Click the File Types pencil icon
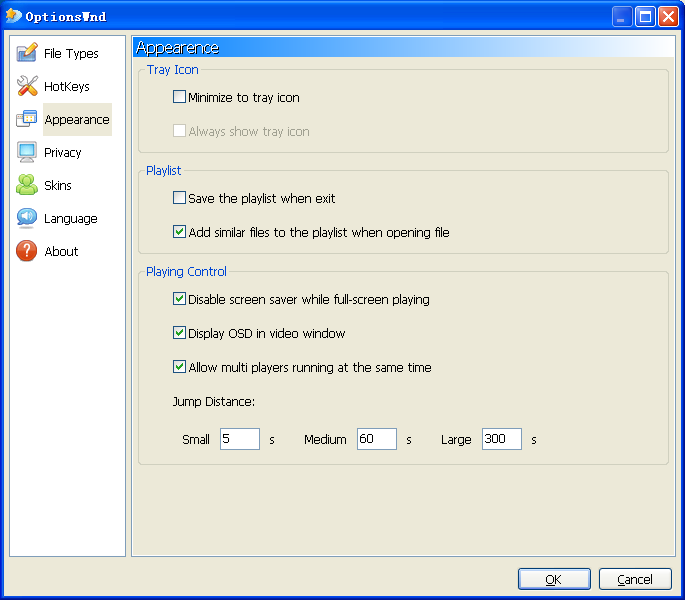Image resolution: width=685 pixels, height=600 pixels. click(x=27, y=53)
